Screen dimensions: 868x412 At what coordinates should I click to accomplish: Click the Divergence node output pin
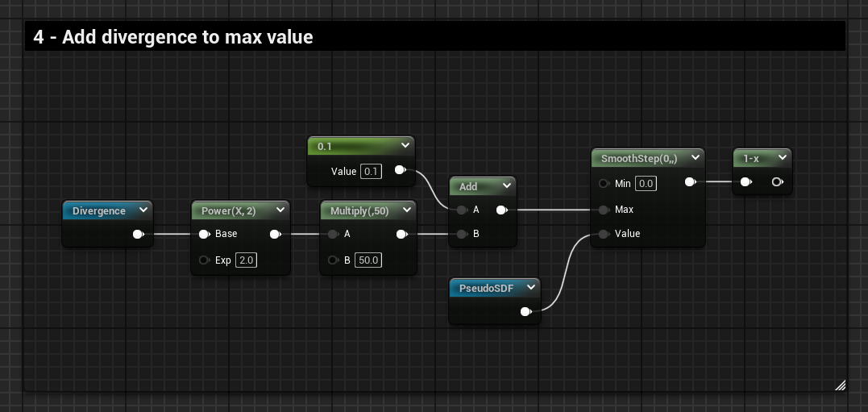pyautogui.click(x=138, y=235)
